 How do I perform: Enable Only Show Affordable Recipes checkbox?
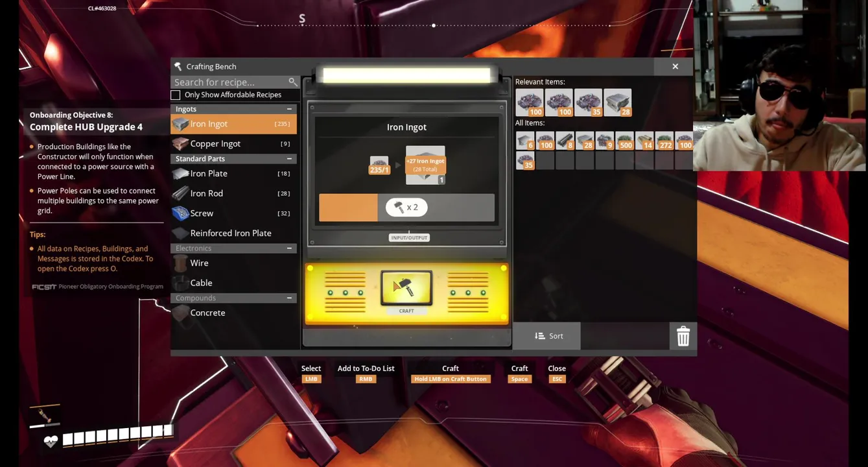176,95
